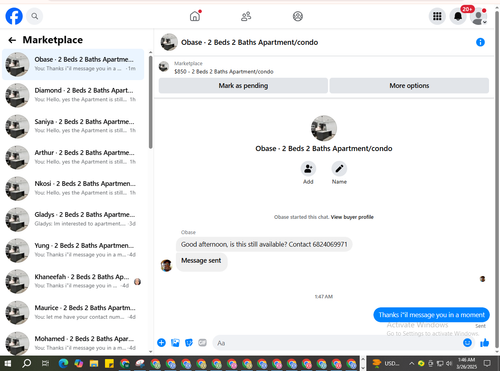This screenshot has height=371, width=500.
Task: Click the $850 listing thumbnail under Marketplace
Action: (164, 67)
